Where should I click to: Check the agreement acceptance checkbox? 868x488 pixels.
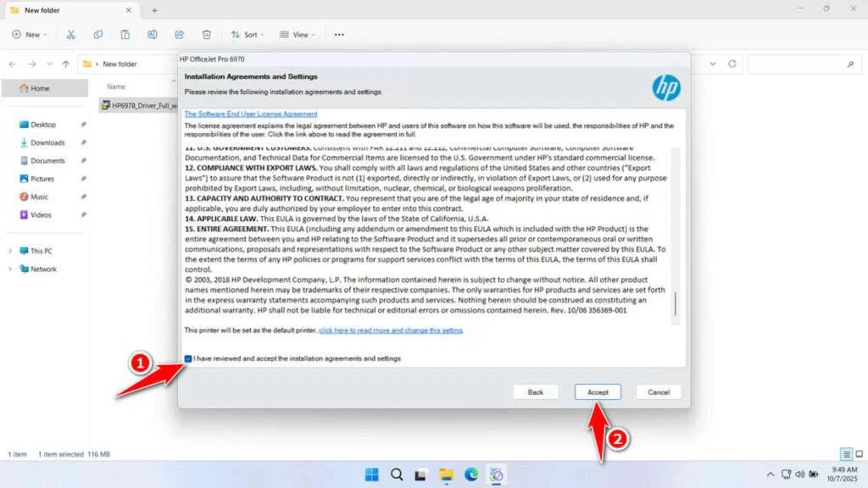click(x=188, y=358)
